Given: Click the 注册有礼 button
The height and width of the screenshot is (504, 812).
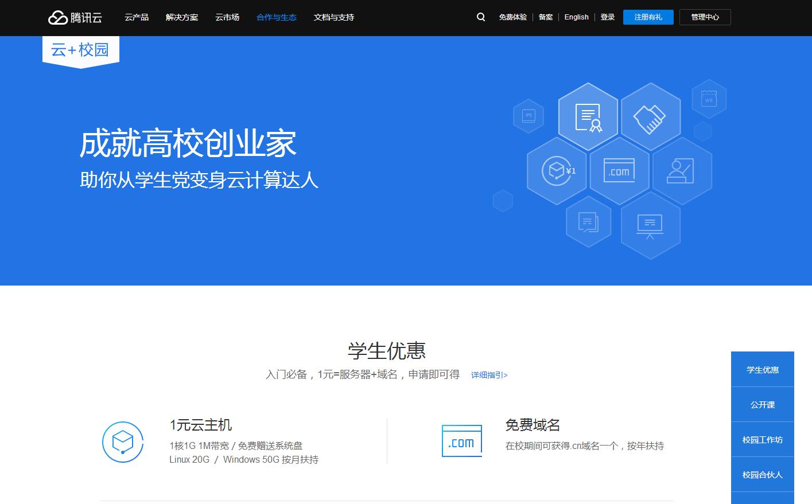Looking at the screenshot, I should [648, 17].
